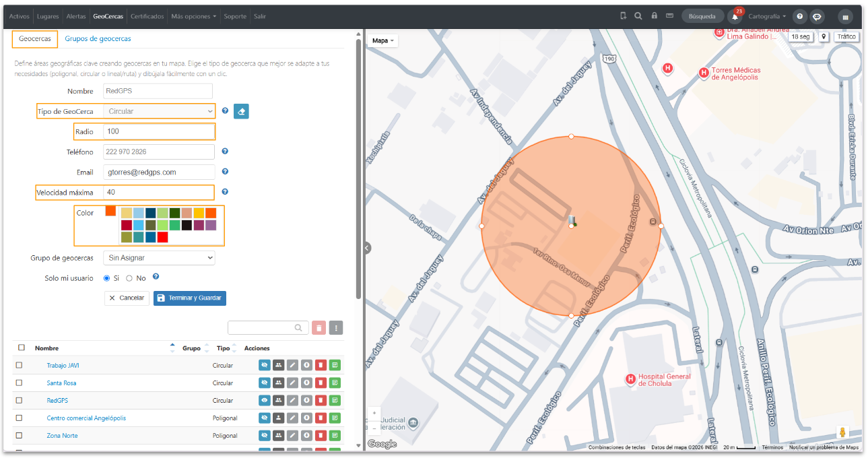Click the help icon next to Velocidad máxima

pyautogui.click(x=225, y=192)
